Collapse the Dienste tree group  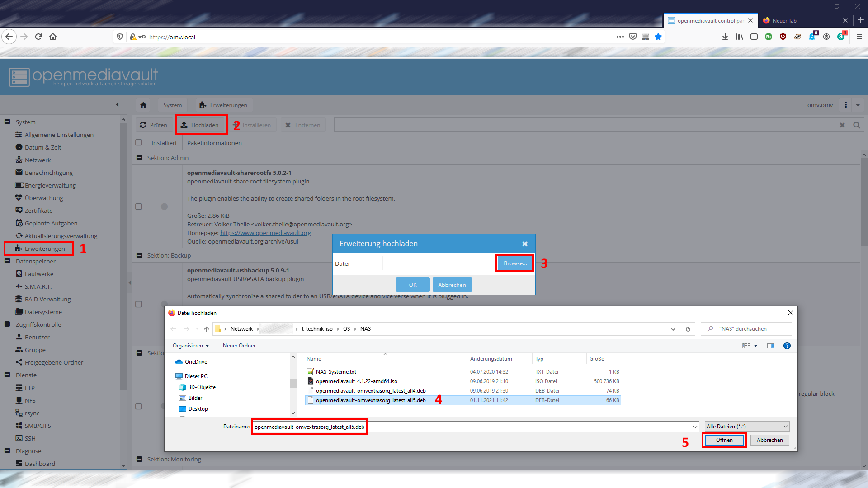click(x=7, y=375)
